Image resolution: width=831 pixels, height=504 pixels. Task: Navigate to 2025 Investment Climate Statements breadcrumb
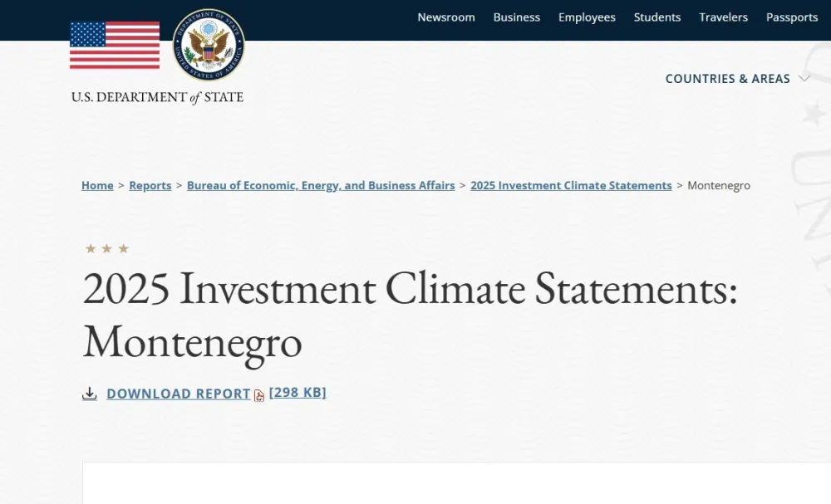571,186
